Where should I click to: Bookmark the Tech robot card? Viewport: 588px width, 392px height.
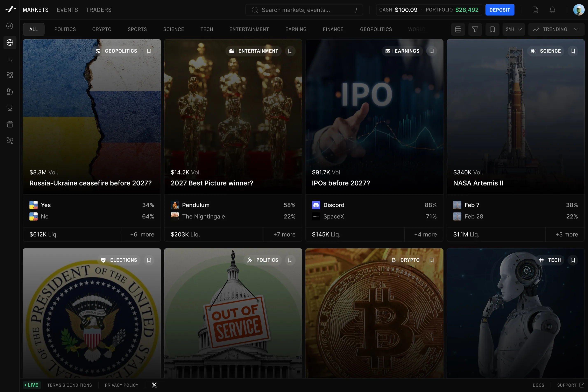click(573, 260)
